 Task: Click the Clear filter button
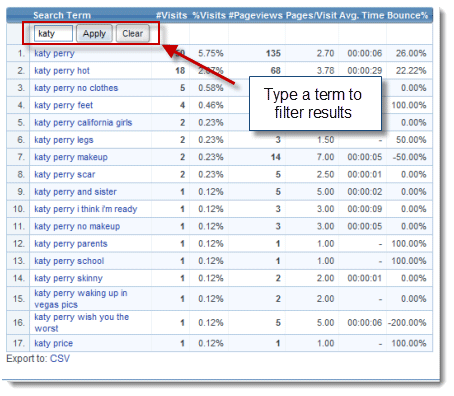pyautogui.click(x=132, y=34)
